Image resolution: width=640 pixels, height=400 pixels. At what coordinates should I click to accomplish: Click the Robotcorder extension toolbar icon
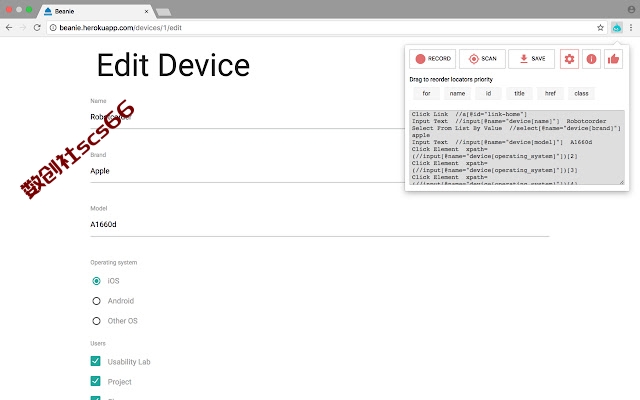pos(617,28)
